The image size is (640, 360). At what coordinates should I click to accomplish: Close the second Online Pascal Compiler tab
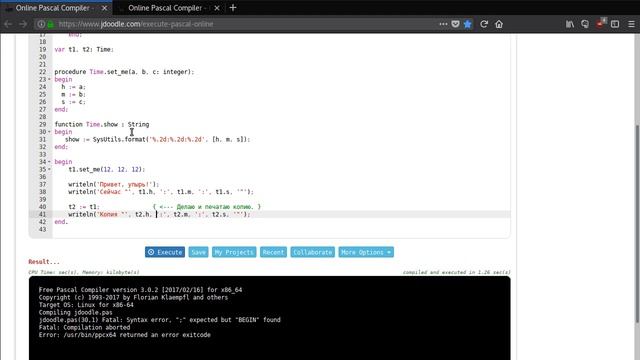click(217, 8)
